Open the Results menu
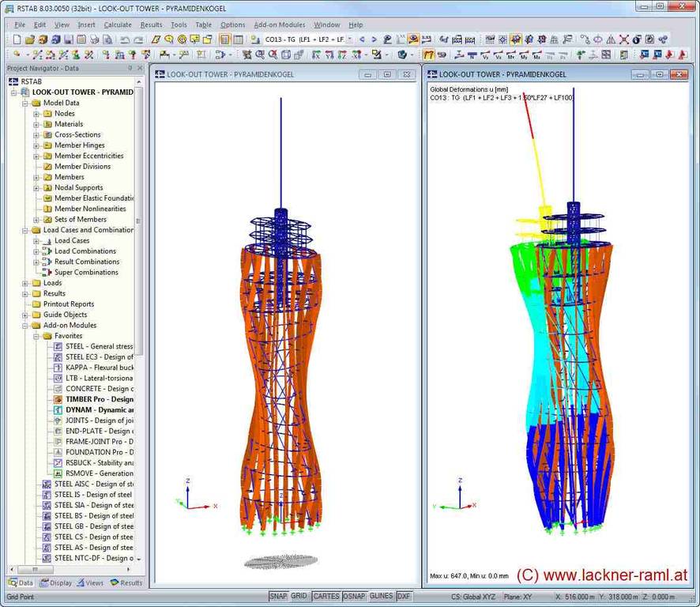700x607 pixels. pos(152,25)
